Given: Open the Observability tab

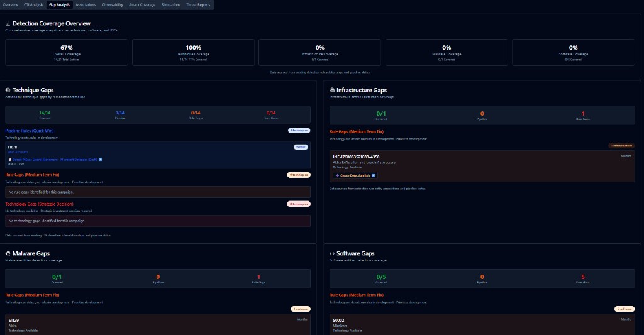Looking at the screenshot, I should coord(112,5).
